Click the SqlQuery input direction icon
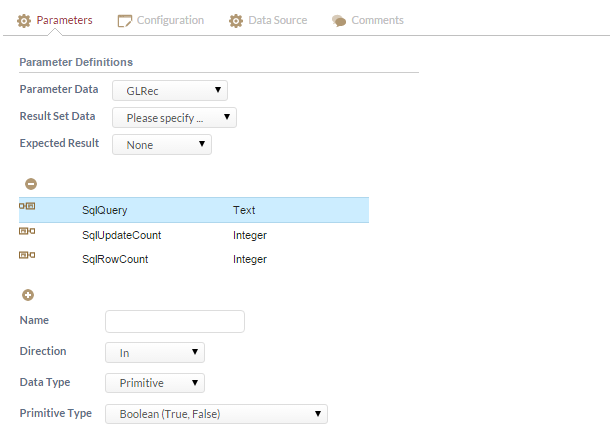The image size is (610, 442). [x=27, y=206]
